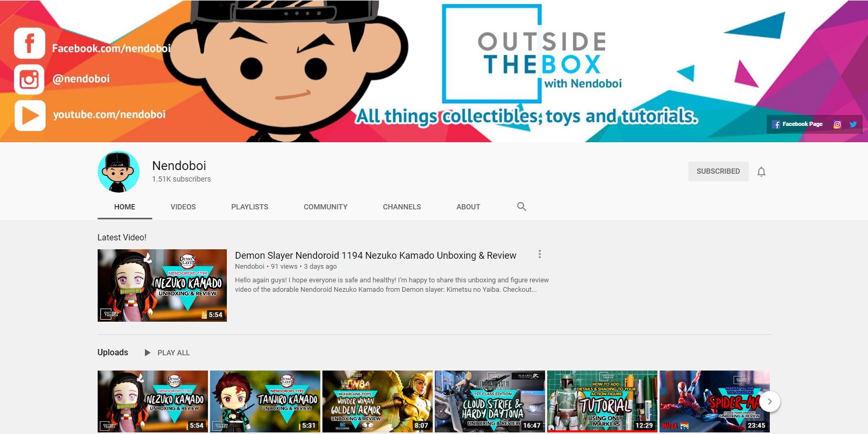The image size is (868, 434).
Task: Open Cloud Strife & Hardy Daytona thumbnail
Action: (x=490, y=401)
